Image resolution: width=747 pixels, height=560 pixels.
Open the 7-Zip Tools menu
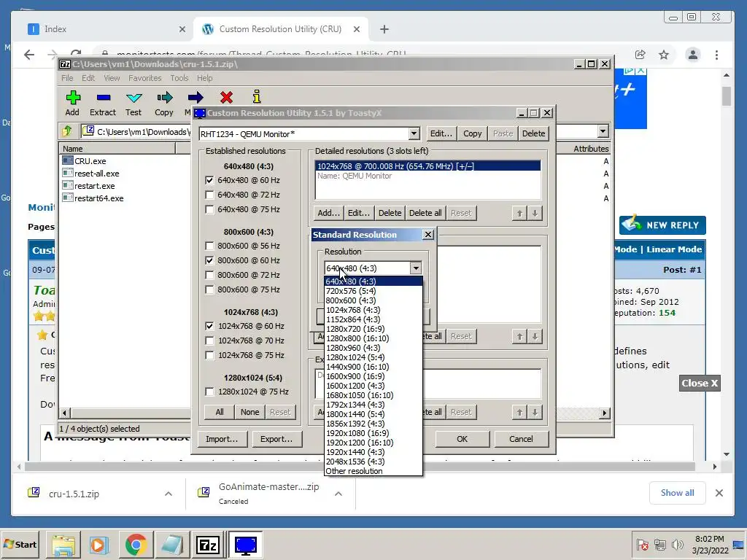[x=179, y=78]
